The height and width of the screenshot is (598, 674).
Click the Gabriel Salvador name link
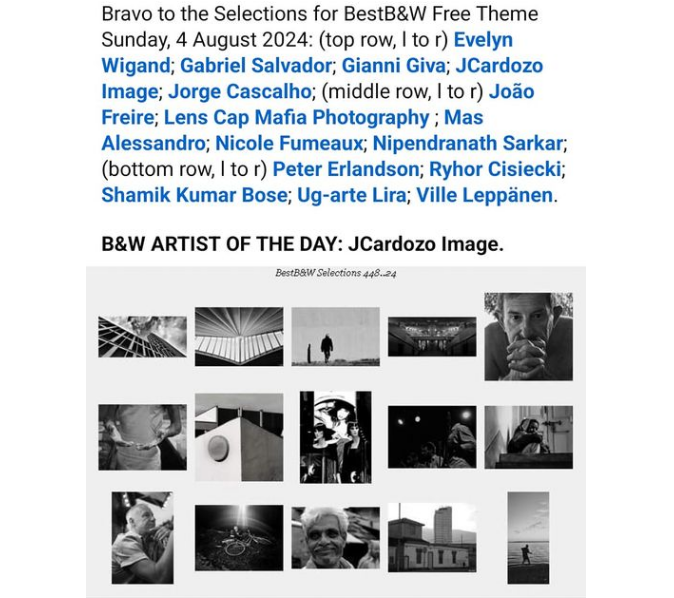pyautogui.click(x=255, y=66)
